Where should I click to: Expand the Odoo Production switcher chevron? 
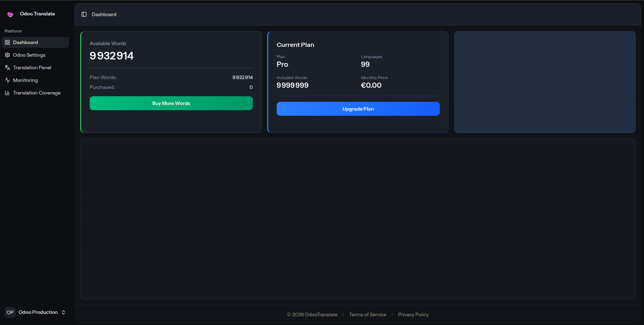point(63,312)
